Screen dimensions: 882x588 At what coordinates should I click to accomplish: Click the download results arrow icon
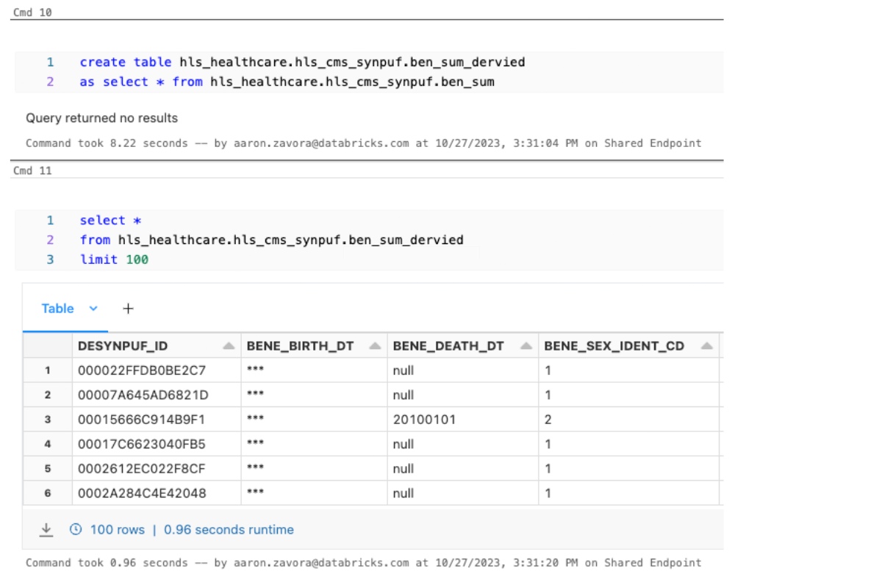click(46, 529)
